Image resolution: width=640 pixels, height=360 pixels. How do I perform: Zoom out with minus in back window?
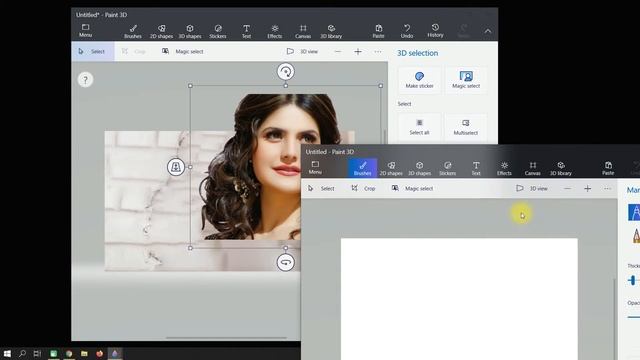coord(338,51)
